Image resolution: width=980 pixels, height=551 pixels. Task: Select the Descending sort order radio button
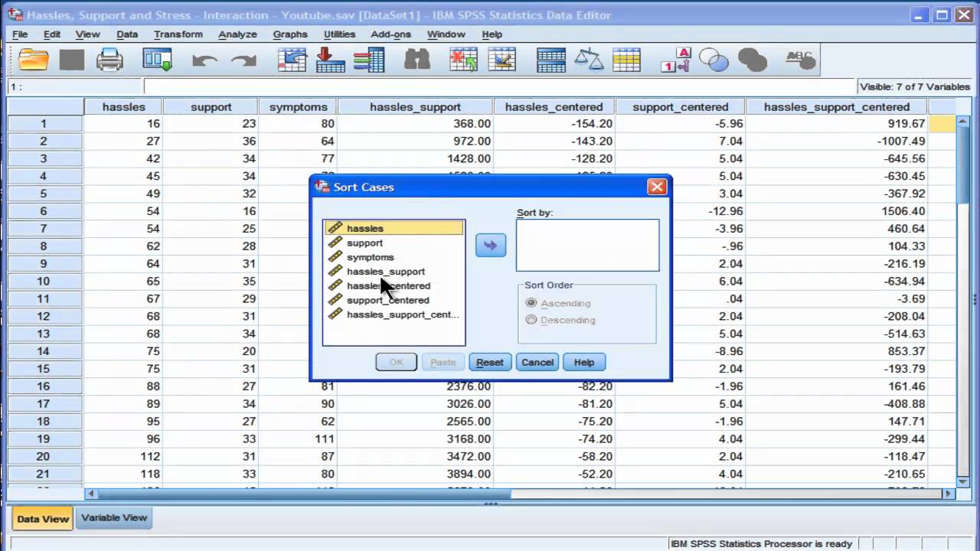(x=531, y=320)
